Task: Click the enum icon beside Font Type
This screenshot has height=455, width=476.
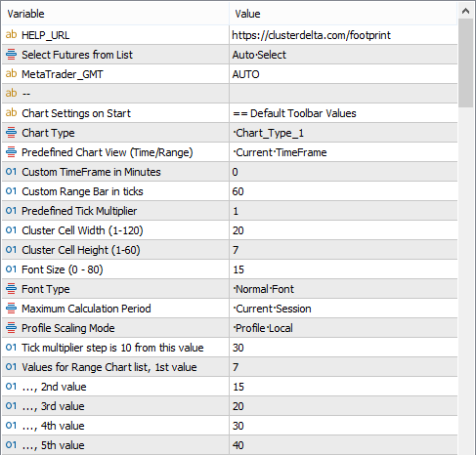Action: point(11,288)
